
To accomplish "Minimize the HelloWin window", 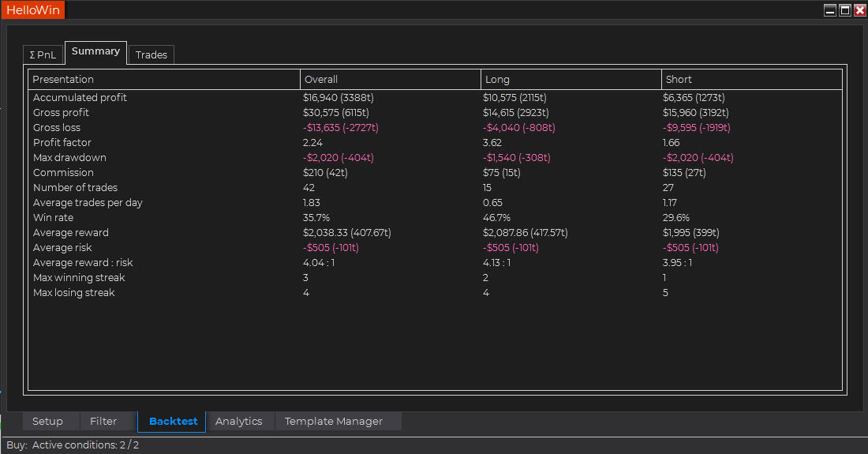I will coord(830,10).
